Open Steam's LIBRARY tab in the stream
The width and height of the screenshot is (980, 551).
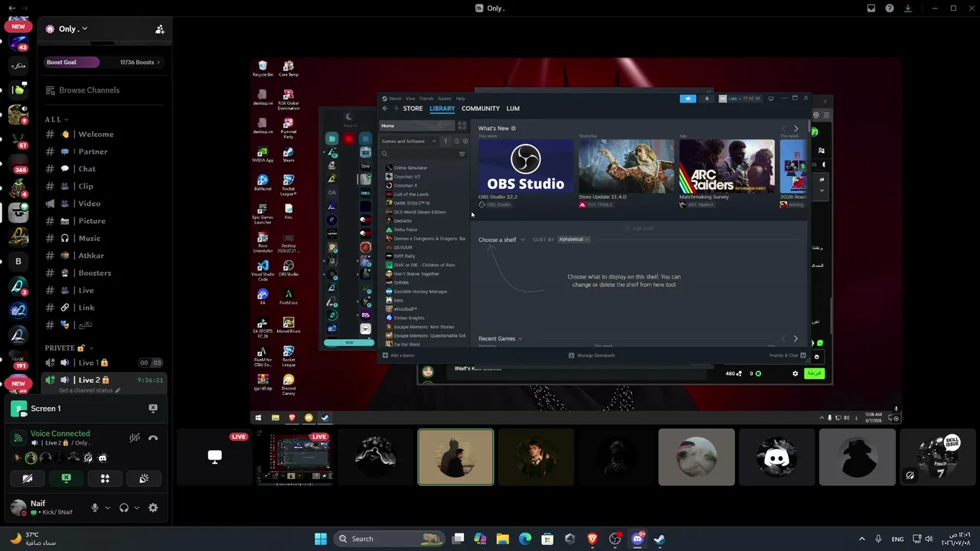point(442,109)
